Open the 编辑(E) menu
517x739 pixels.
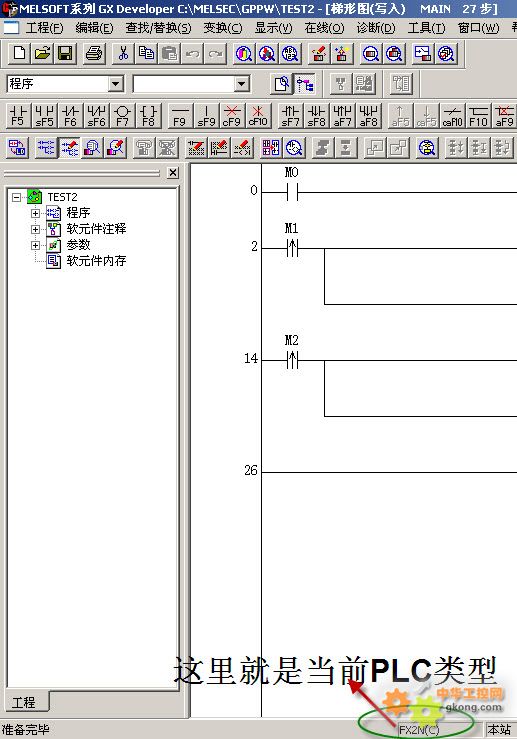94,28
